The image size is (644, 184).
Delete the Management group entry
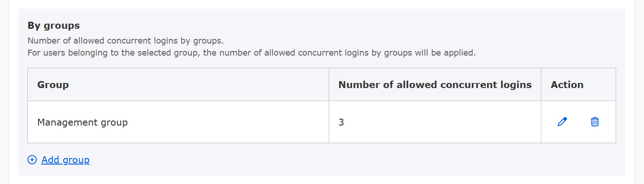[x=595, y=122]
